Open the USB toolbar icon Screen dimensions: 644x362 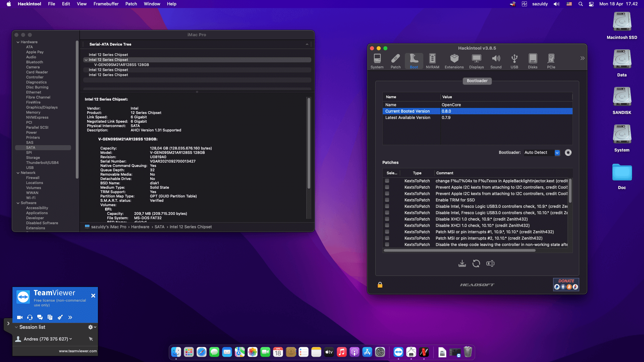pos(514,61)
